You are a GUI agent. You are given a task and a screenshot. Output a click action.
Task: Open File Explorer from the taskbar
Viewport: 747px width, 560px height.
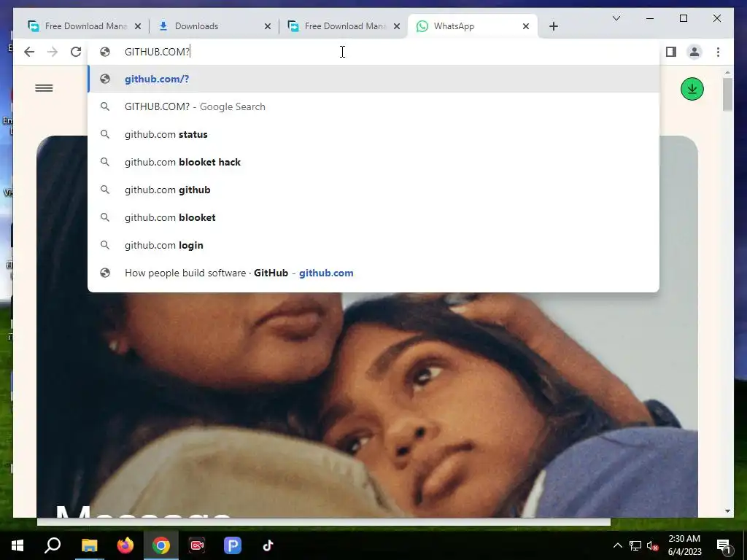(x=89, y=545)
